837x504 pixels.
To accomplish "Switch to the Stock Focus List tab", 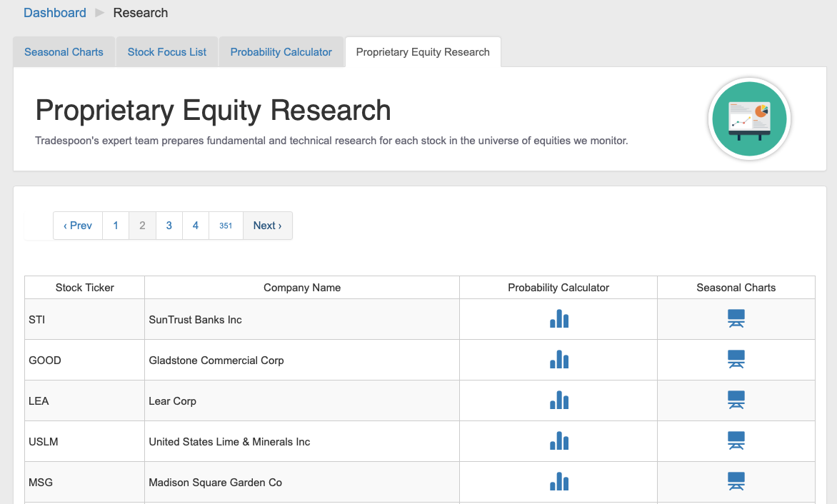I will pos(167,51).
